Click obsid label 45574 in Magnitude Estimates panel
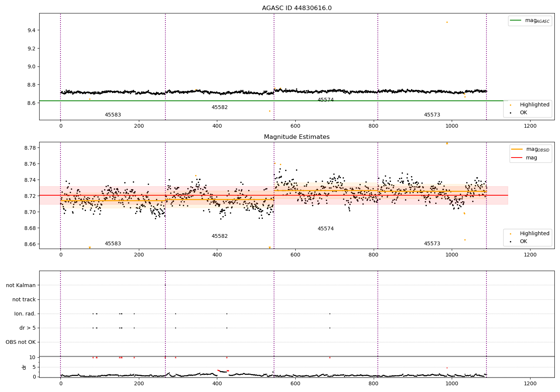This screenshot has height=392, width=560. 326,229
